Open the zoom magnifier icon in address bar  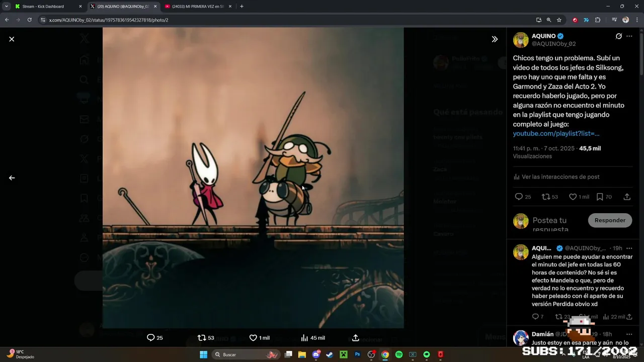pyautogui.click(x=549, y=20)
